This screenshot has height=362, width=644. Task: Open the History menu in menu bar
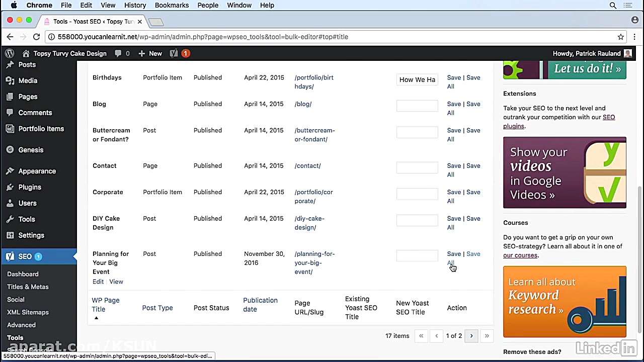pyautogui.click(x=135, y=5)
